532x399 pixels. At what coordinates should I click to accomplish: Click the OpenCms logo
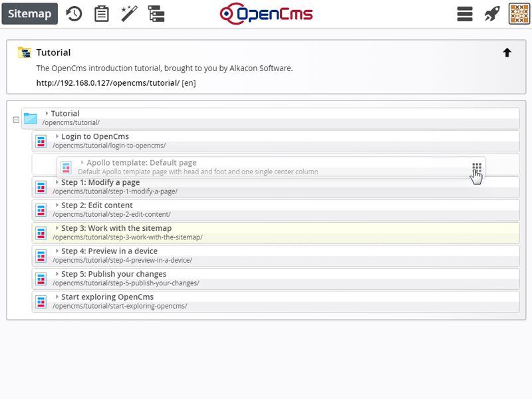point(267,14)
